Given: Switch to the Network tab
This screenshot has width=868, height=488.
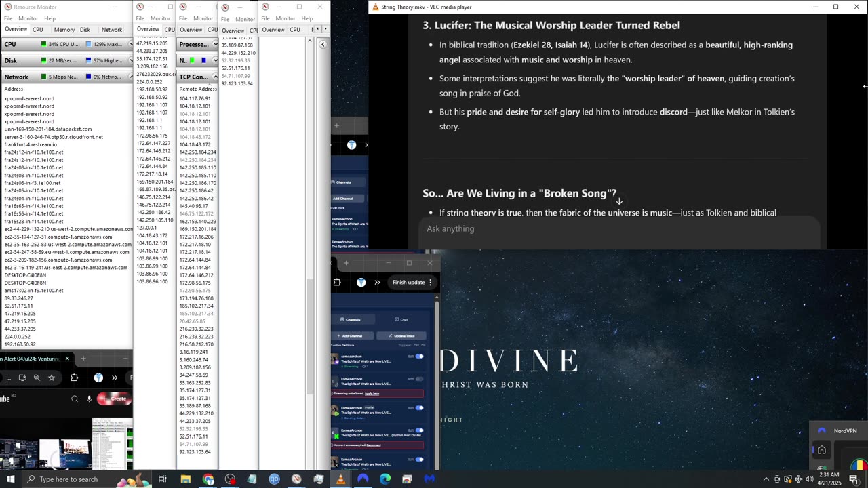Looking at the screenshot, I should pos(112,30).
